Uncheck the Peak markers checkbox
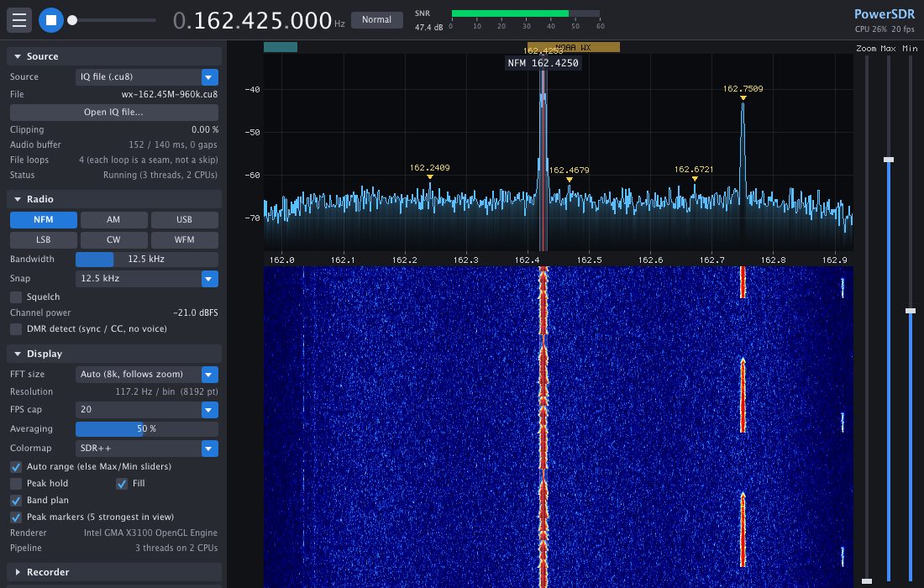The height and width of the screenshot is (588, 924). point(16,517)
